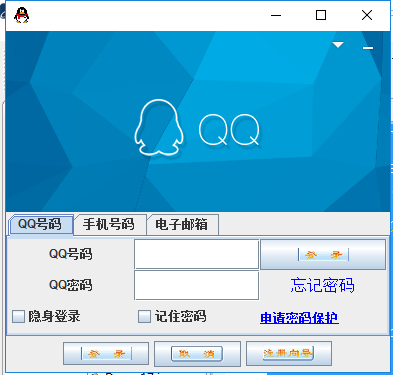Enable the 隐身登录 checkbox

click(18, 316)
